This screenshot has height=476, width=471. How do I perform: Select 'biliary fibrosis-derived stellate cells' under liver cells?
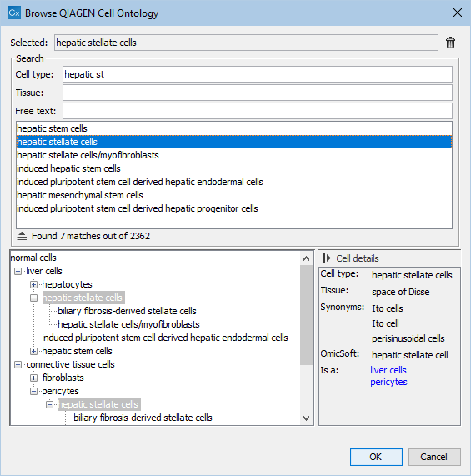click(x=127, y=311)
